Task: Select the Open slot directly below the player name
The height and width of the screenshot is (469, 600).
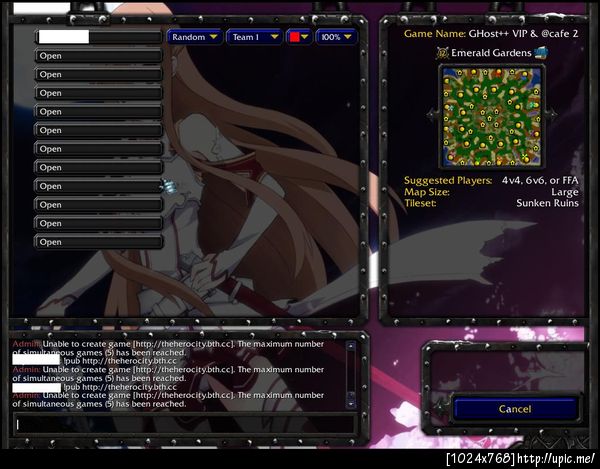Action: pos(99,56)
